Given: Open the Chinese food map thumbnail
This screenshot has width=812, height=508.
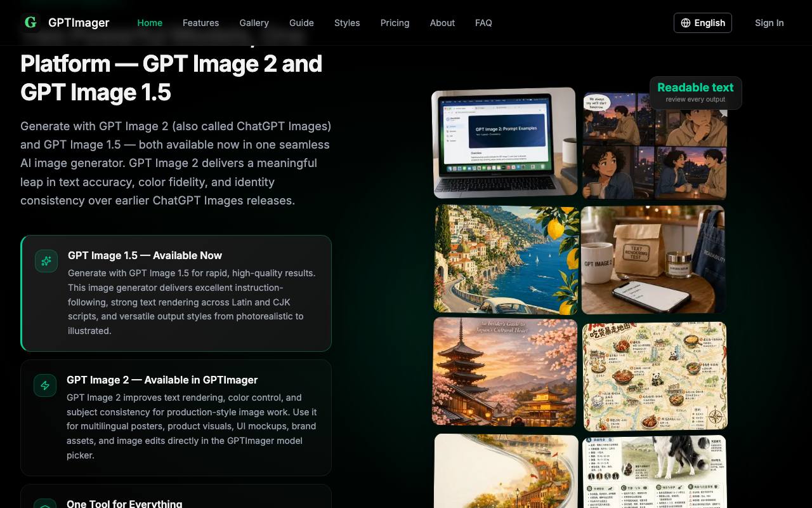Looking at the screenshot, I should [655, 376].
